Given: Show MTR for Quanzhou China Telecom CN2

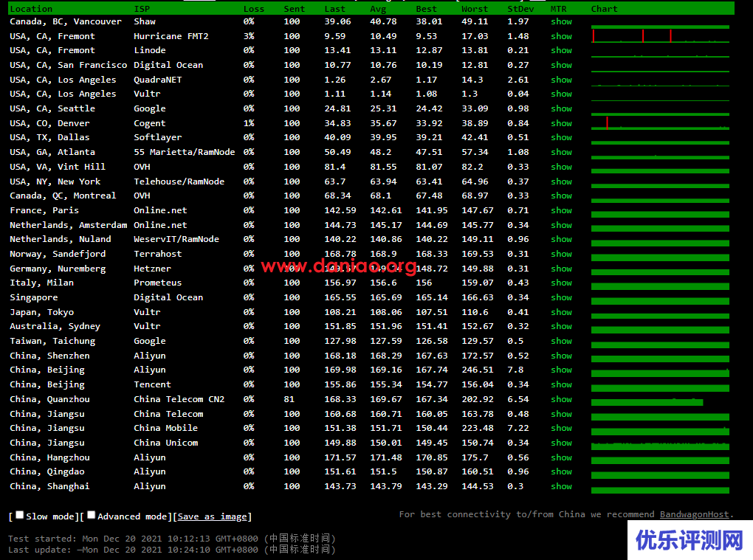Looking at the screenshot, I should (x=561, y=399).
